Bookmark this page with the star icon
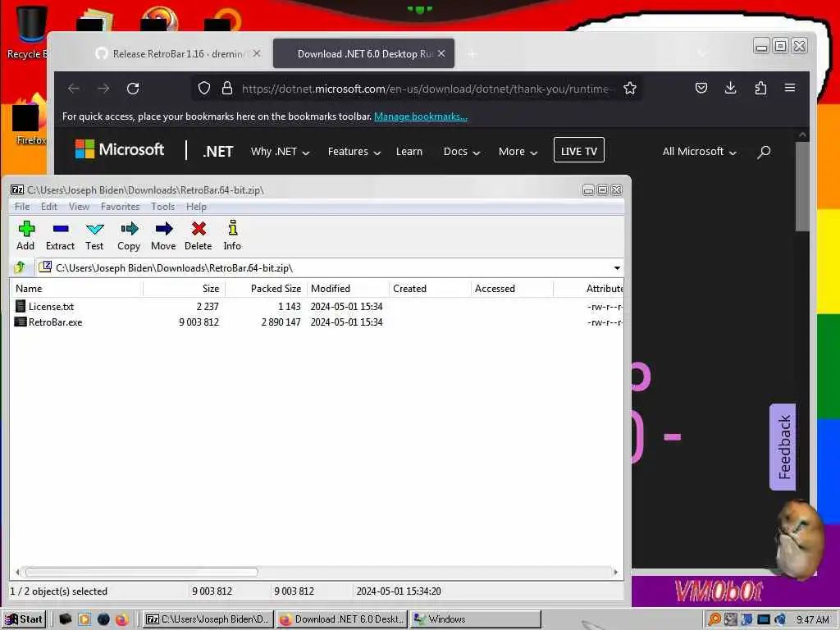This screenshot has height=630, width=840. 630,88
